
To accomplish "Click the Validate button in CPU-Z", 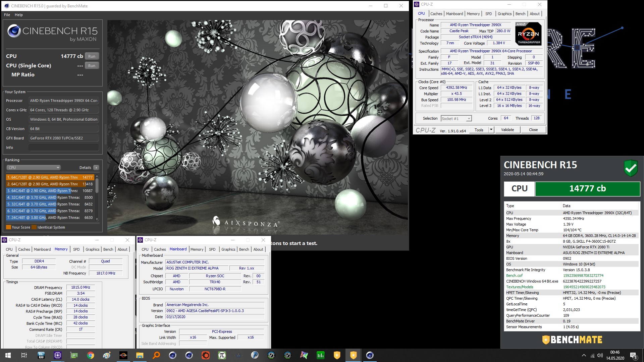I will (x=507, y=130).
